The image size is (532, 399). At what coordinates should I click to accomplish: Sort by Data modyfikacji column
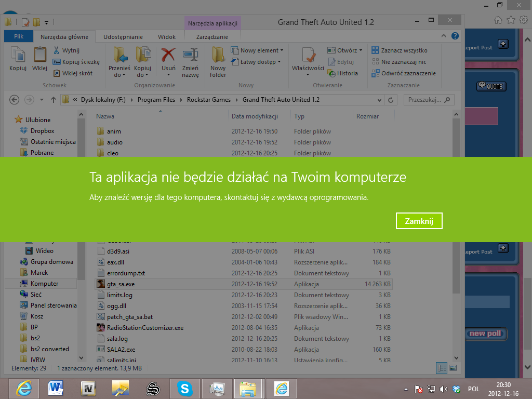(255, 116)
